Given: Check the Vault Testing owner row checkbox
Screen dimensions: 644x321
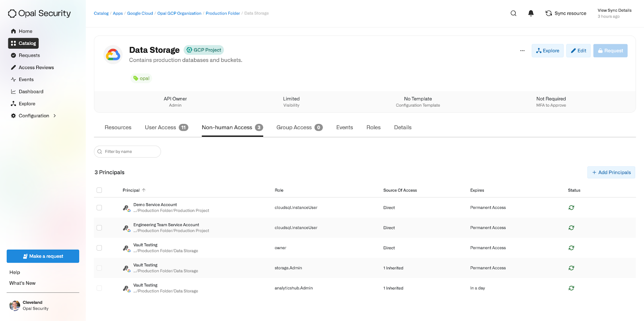Looking at the screenshot, I should coord(99,248).
